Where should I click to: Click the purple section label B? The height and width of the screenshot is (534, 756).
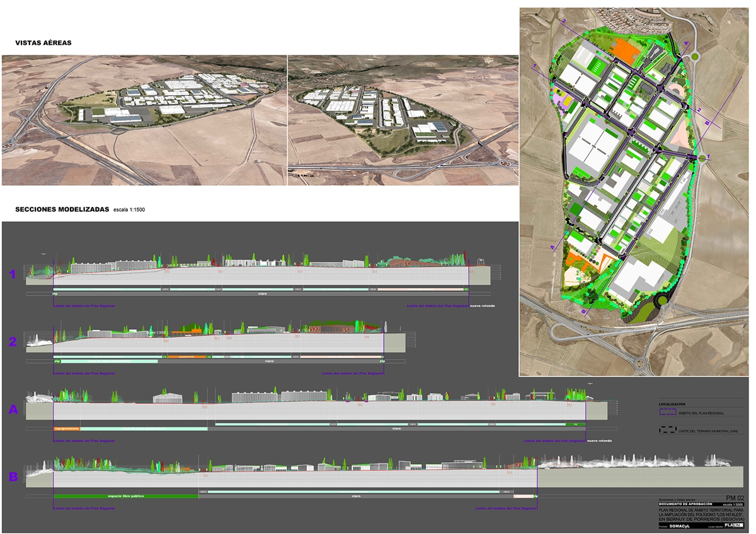coord(13,477)
